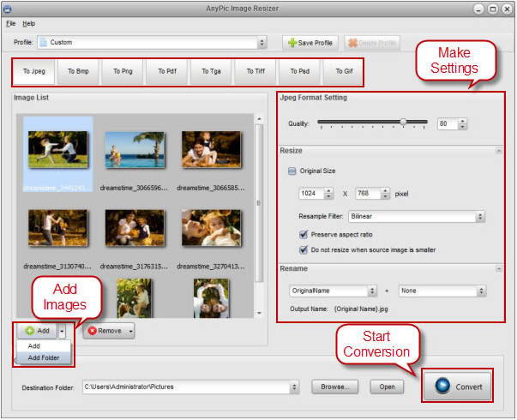
Task: Click the width field showing 1024
Action: click(x=311, y=194)
